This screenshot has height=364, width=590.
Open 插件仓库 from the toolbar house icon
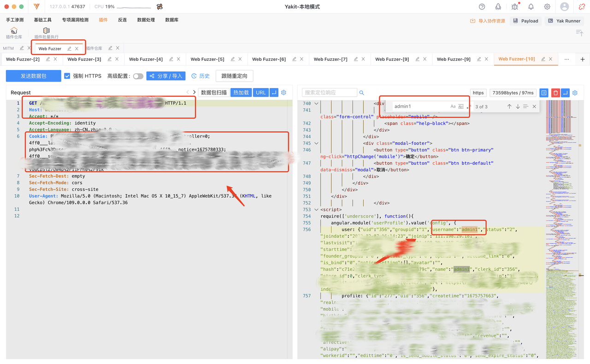14,33
